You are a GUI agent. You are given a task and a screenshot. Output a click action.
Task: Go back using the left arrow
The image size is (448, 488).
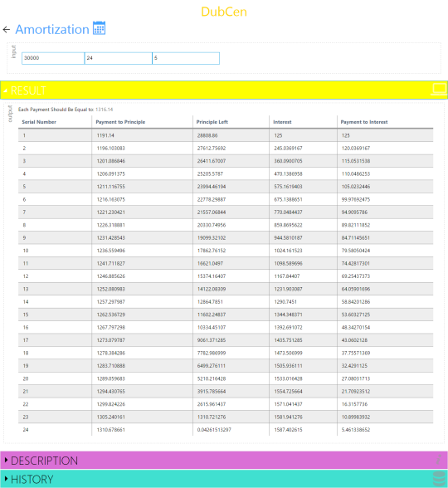7,30
